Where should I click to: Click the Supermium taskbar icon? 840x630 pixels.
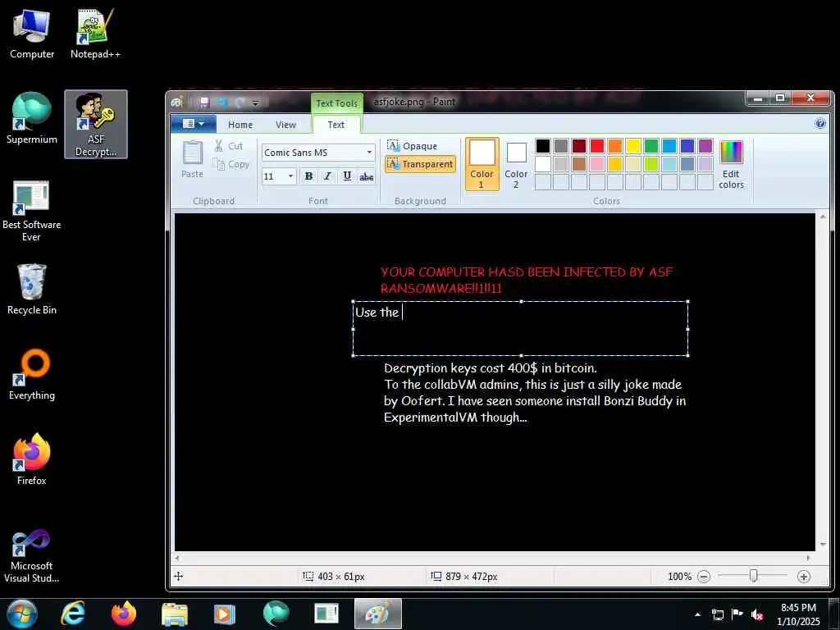[x=276, y=614]
